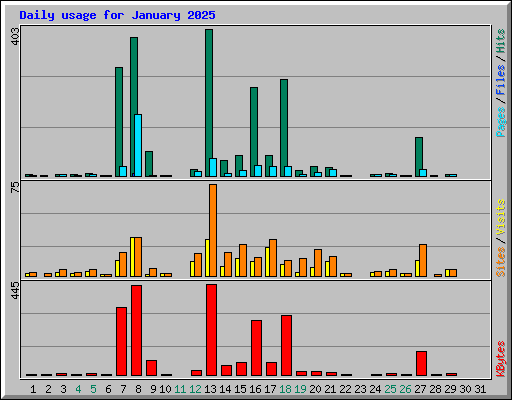This screenshot has width=512, height=400.
Task: Click the blue 'Files' legend label
Action: 500,79
